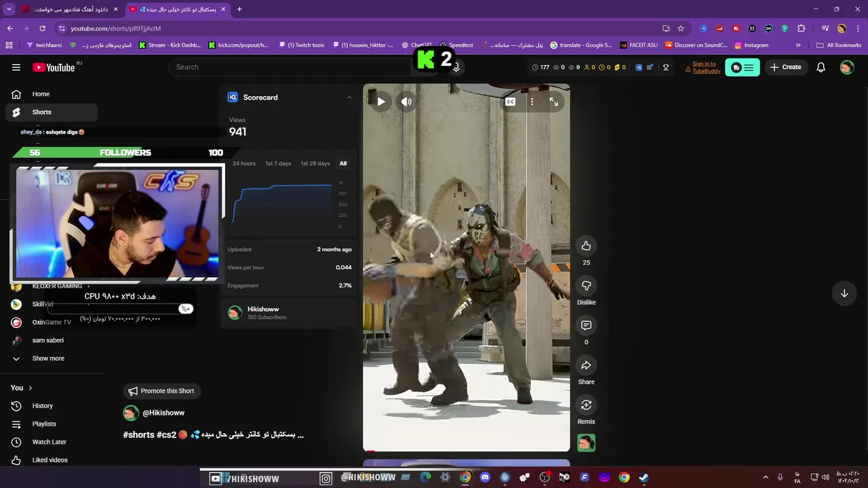Toggle closed captions on the Short
Image resolution: width=868 pixels, height=488 pixels.
pos(511,102)
